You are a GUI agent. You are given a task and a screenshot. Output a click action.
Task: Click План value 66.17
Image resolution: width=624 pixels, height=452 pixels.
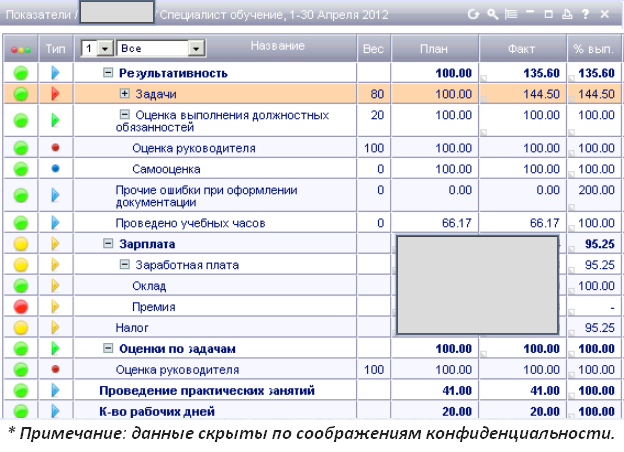pos(456,223)
